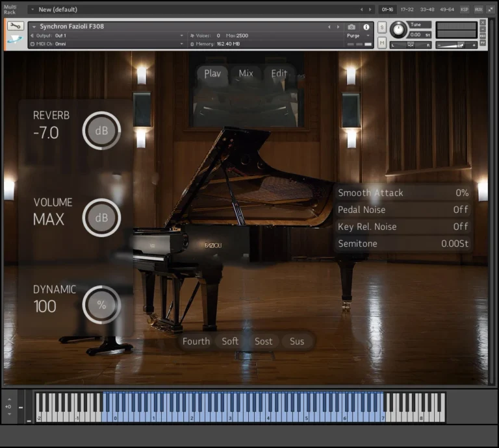This screenshot has height=448, width=499.
Task: Toggle the Fourth pedal button
Action: point(196,342)
